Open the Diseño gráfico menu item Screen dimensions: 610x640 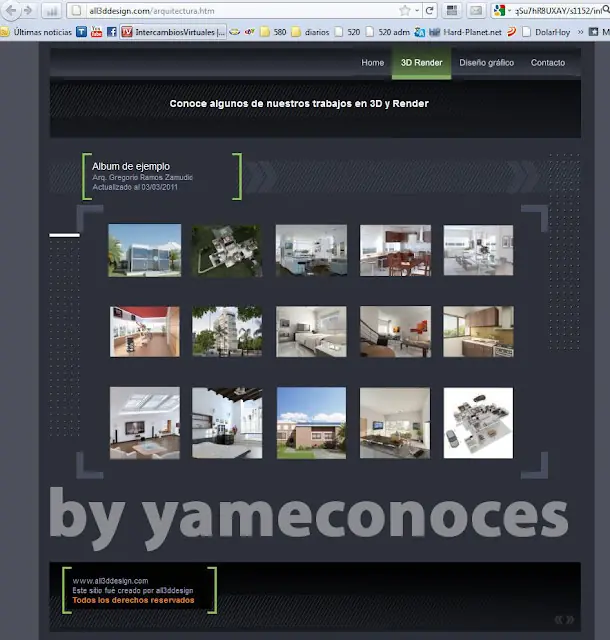pos(486,63)
